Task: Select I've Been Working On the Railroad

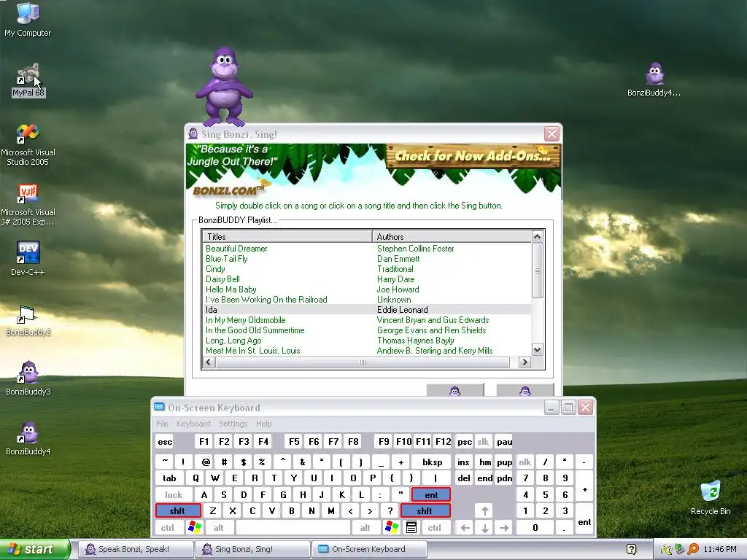Action: 266,300
